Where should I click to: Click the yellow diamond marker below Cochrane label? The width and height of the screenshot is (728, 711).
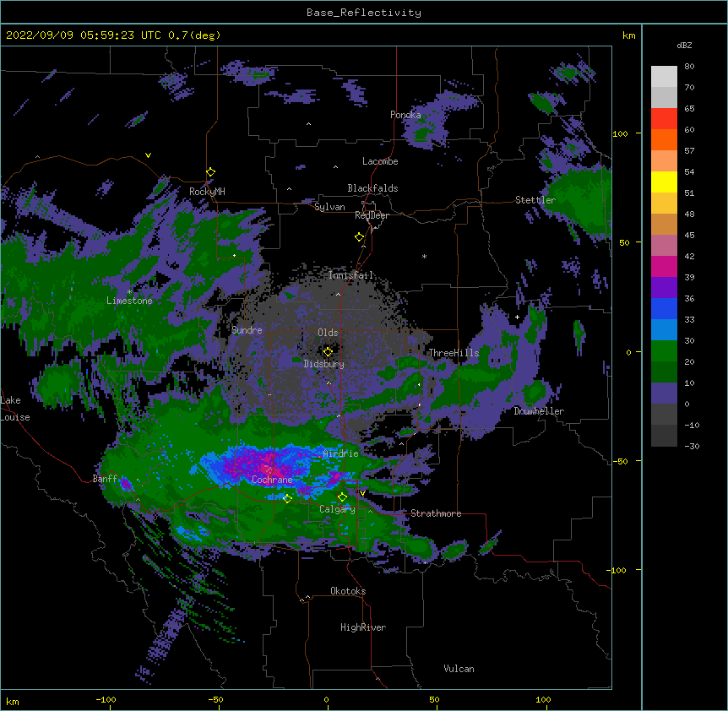click(287, 498)
